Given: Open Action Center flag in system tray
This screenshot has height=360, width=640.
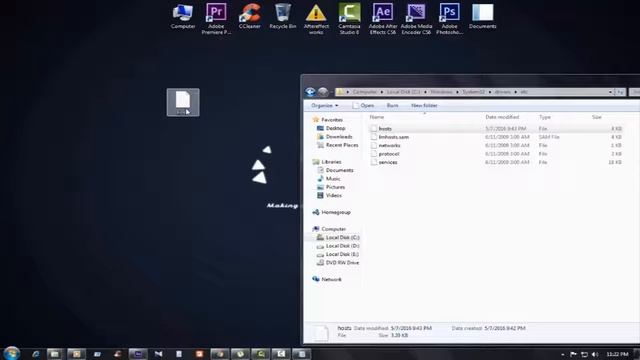Looking at the screenshot, I should [x=573, y=354].
